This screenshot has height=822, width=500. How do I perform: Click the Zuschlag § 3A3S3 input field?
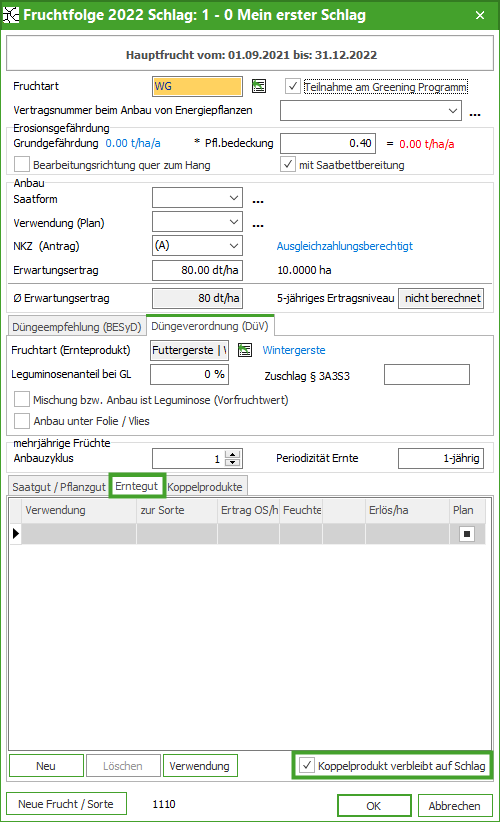pyautogui.click(x=427, y=375)
